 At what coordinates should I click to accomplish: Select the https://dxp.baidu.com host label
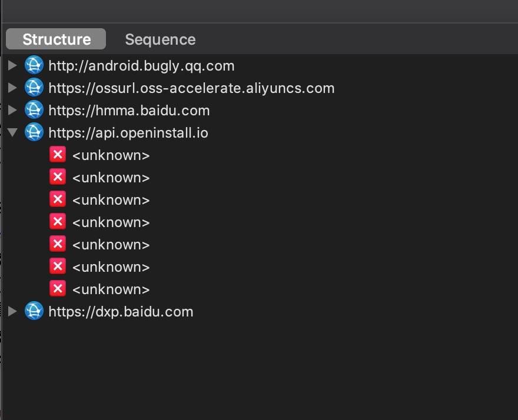(121, 312)
